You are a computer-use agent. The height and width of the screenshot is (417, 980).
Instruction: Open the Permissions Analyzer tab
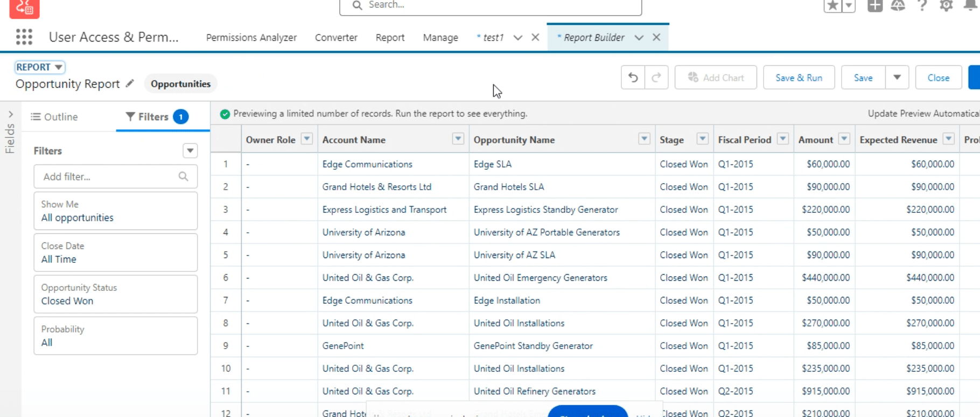tap(251, 37)
